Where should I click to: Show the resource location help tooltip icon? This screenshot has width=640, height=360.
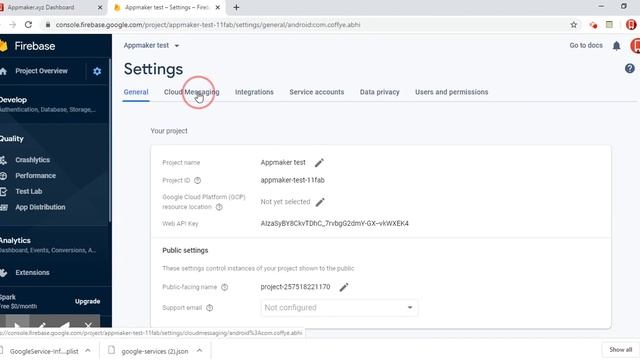[x=219, y=207]
